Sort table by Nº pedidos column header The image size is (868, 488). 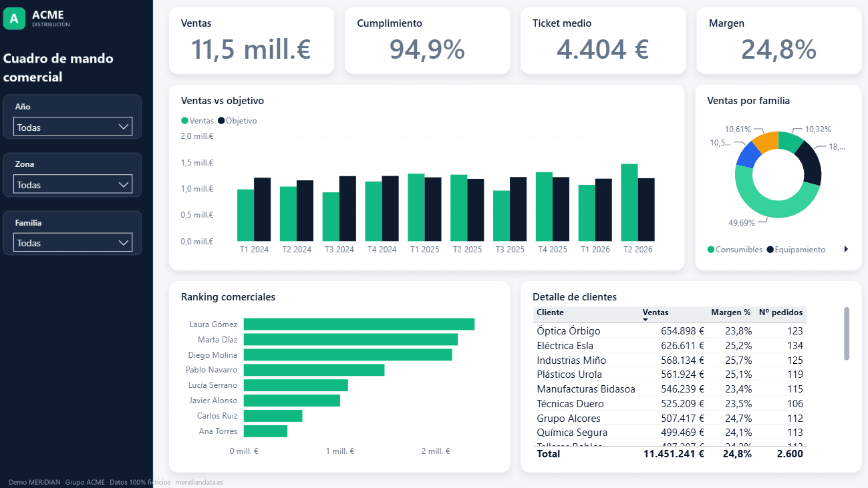tap(781, 312)
